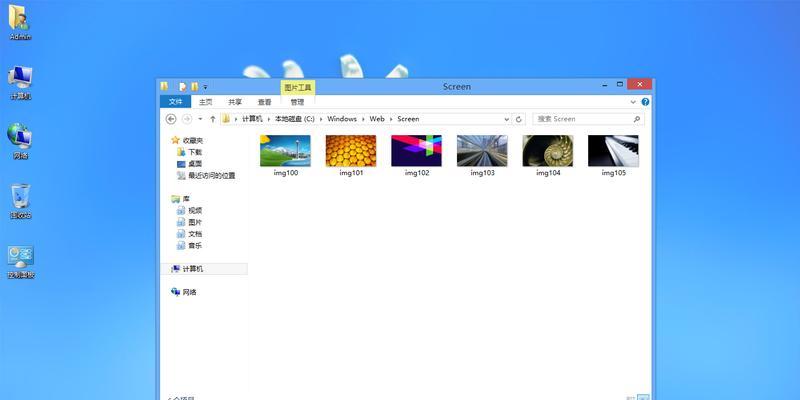
Task: Click 计算机 in the address breadcrumb
Action: pyautogui.click(x=252, y=119)
